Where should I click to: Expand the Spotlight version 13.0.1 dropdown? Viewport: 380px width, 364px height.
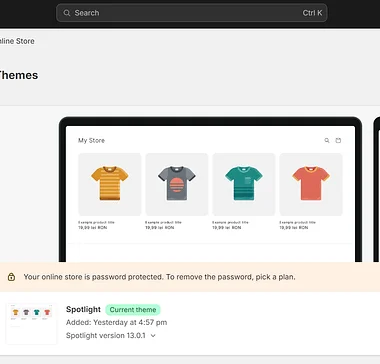click(x=111, y=335)
